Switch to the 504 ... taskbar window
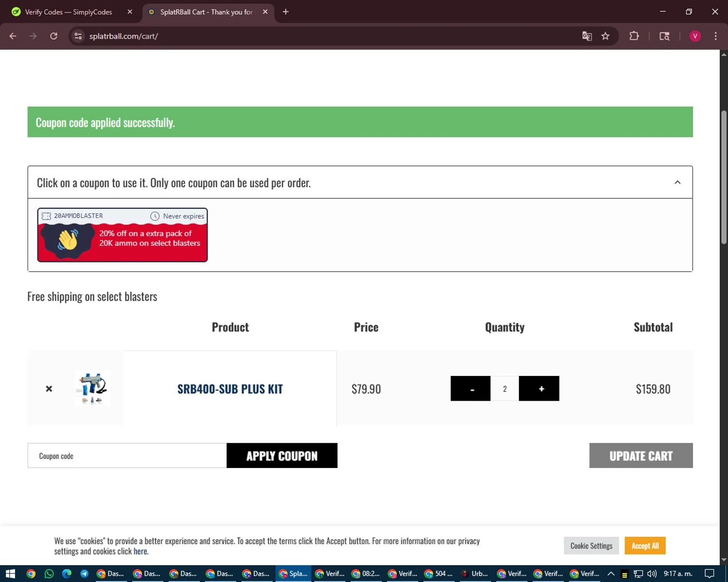 [439, 574]
